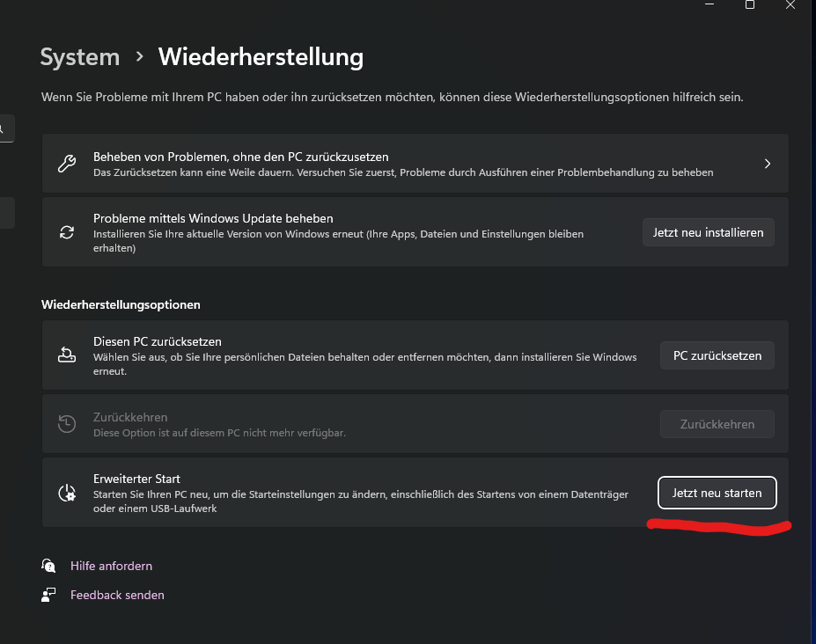Close the Settings window
The image size is (816, 644).
click(x=790, y=4)
